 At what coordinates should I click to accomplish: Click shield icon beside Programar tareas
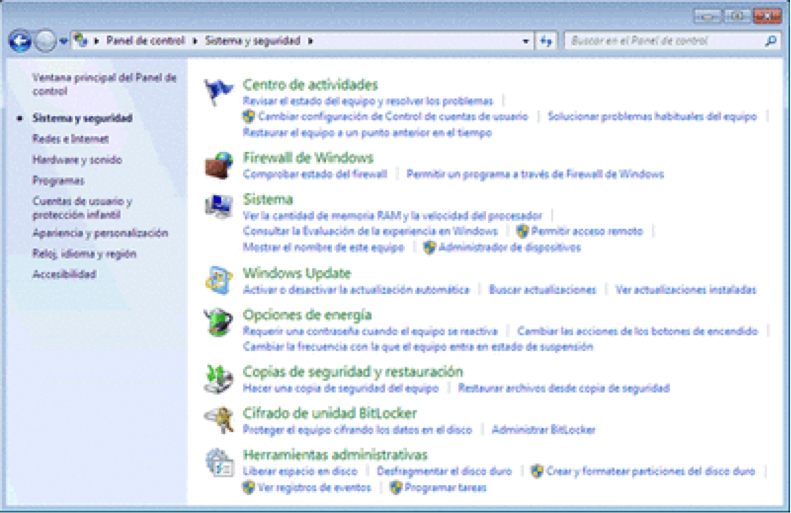point(396,487)
